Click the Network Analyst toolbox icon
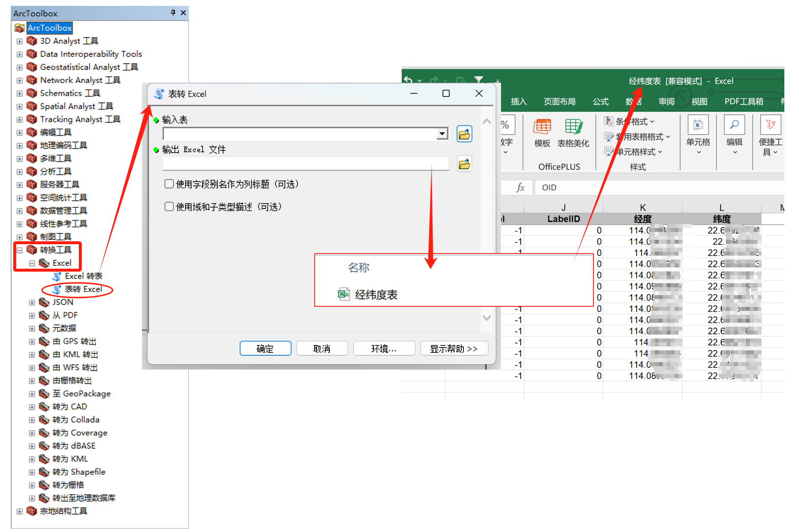Image resolution: width=799 pixels, height=532 pixels. point(32,80)
